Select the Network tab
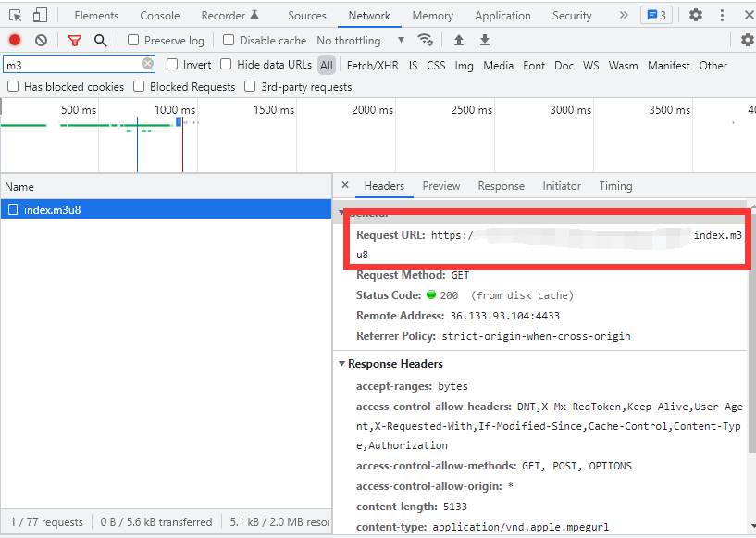Screen dimensions: 756x538 tap(369, 16)
